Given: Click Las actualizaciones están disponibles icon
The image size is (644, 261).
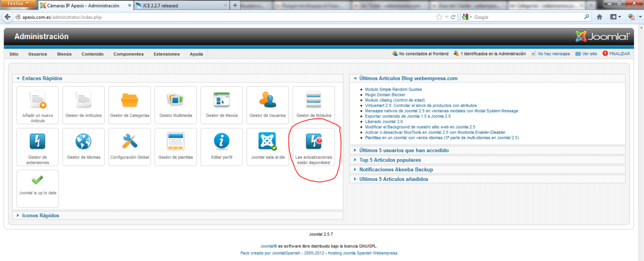Looking at the screenshot, I should click(x=313, y=146).
